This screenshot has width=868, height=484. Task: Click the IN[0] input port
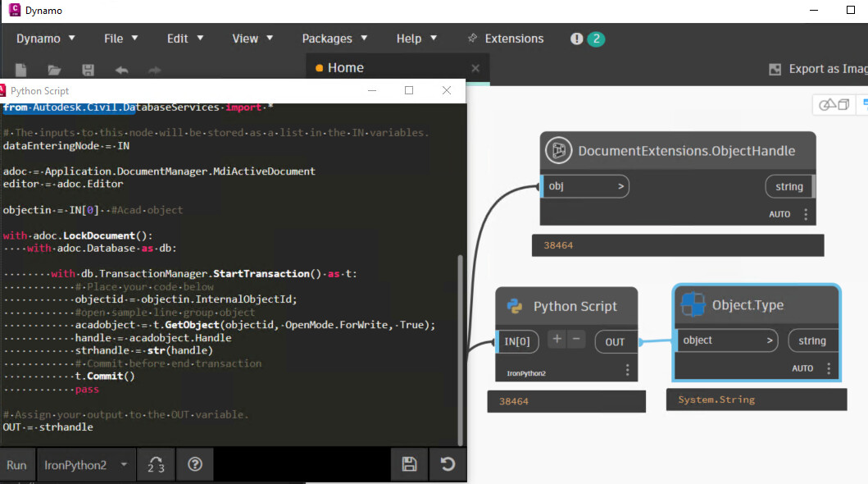517,342
